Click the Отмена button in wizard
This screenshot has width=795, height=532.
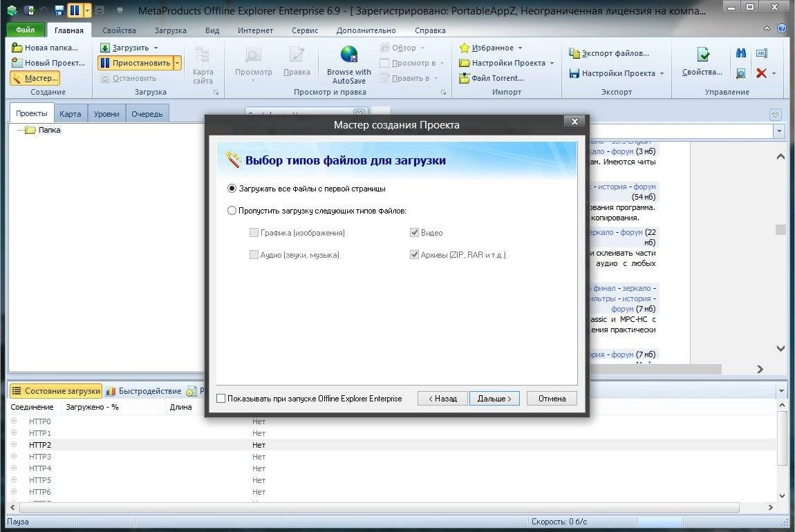[x=552, y=399]
